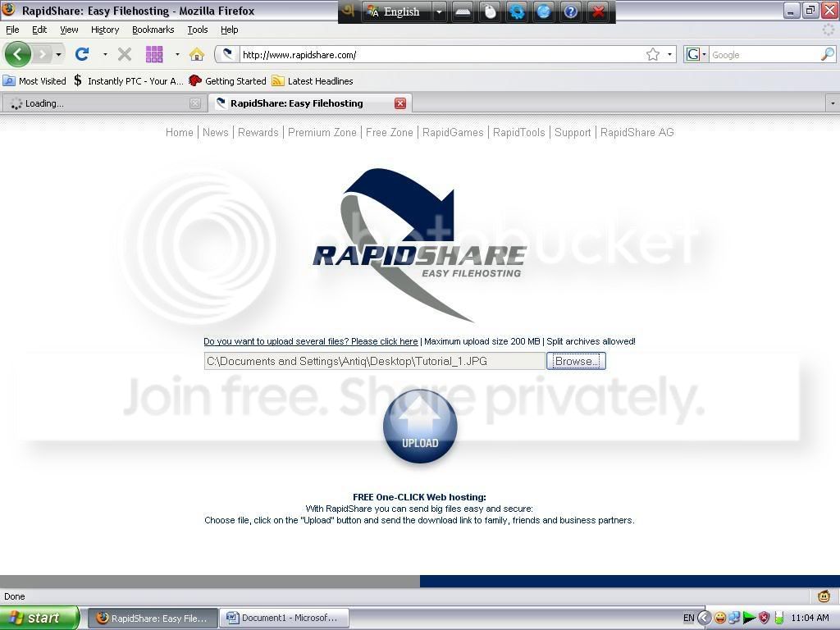Viewport: 840px width, 630px height.
Task: Run search with the magnifying glass icon
Action: pos(827,54)
